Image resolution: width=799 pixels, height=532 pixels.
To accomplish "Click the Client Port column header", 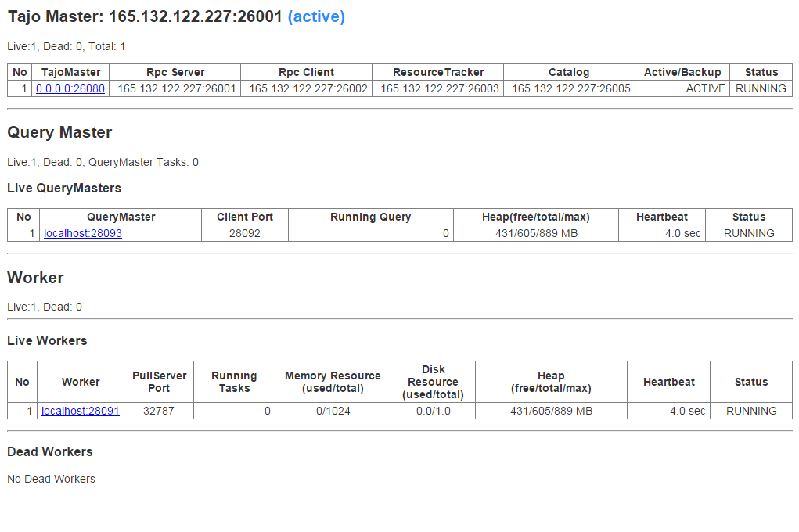I will (245, 217).
